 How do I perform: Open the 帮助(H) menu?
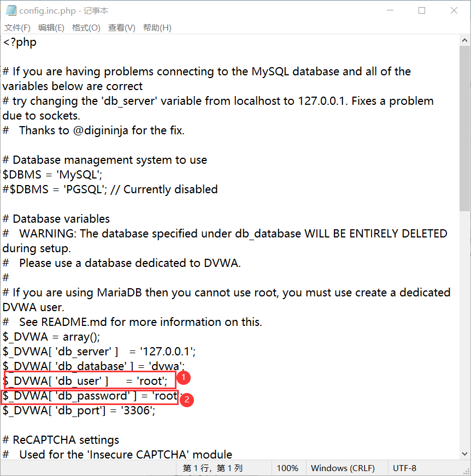coord(157,28)
